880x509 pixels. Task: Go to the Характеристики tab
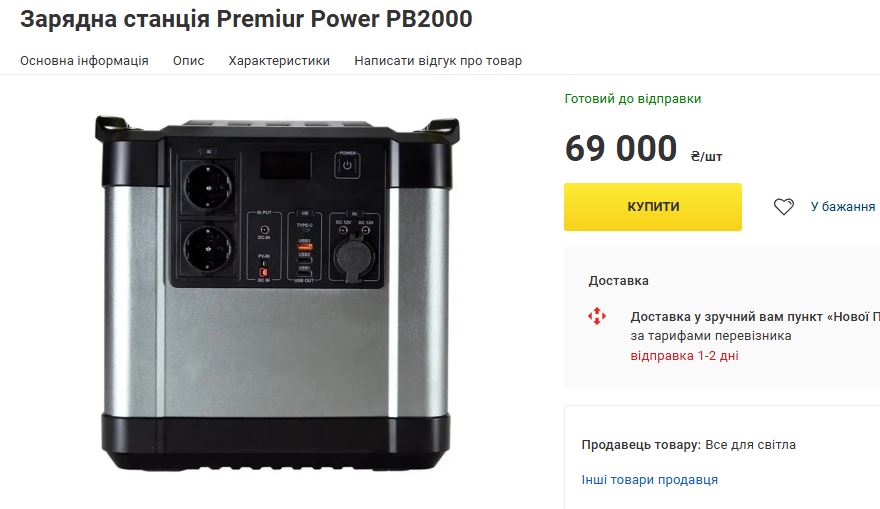(279, 61)
